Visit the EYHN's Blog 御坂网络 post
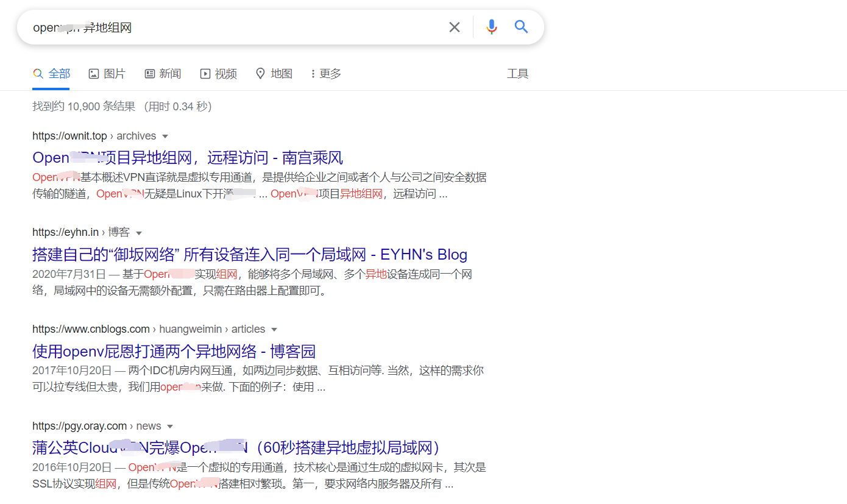This screenshot has width=847, height=504. tap(250, 254)
